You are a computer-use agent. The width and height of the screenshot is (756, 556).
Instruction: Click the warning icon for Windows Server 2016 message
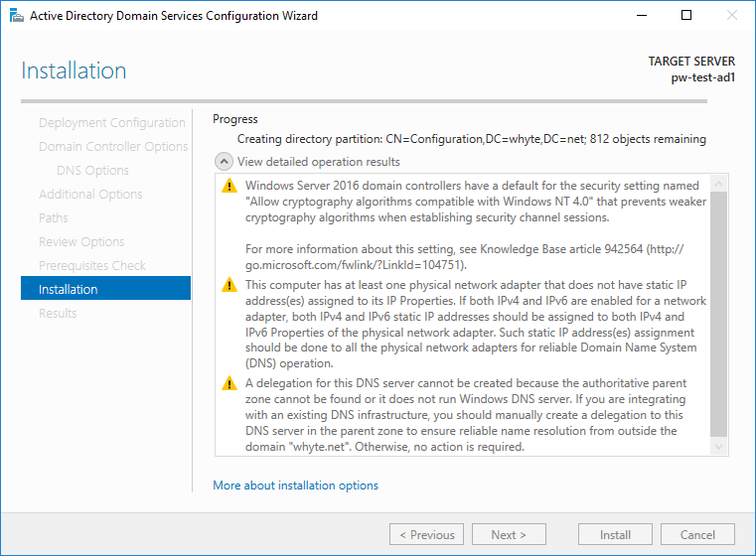point(229,186)
